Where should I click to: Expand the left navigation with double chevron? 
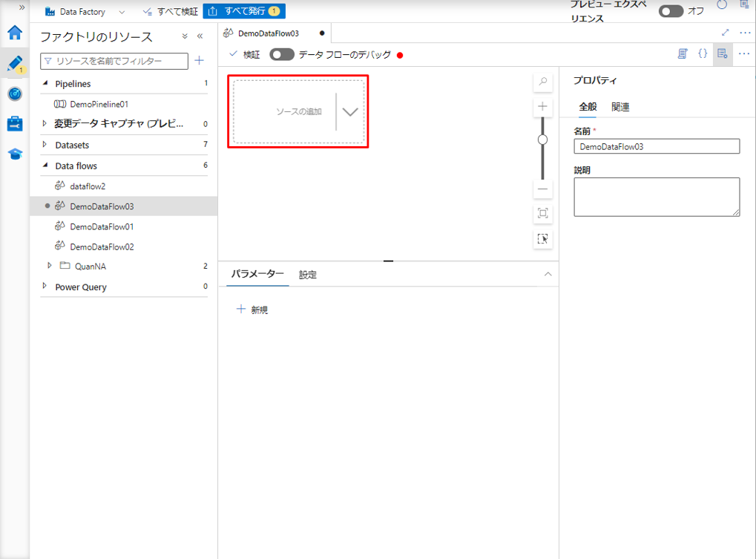(22, 7)
